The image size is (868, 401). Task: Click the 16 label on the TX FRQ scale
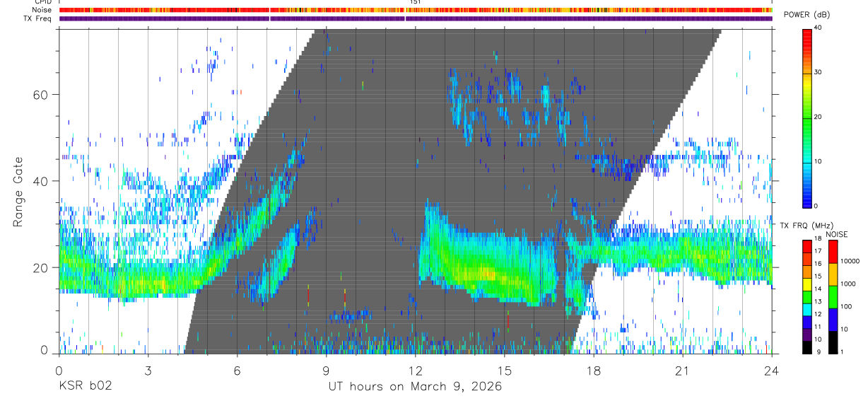coord(818,264)
